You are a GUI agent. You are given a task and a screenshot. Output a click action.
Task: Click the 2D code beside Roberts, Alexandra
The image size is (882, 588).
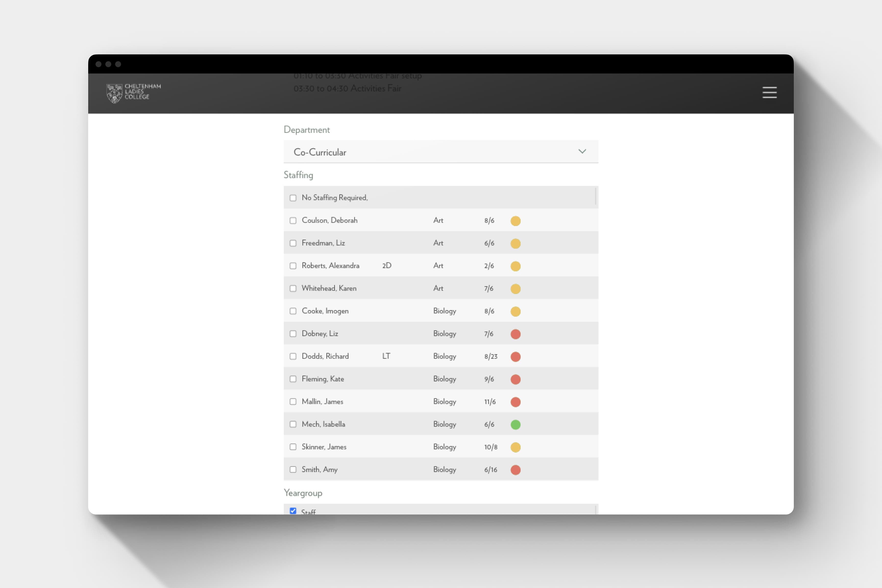(387, 266)
